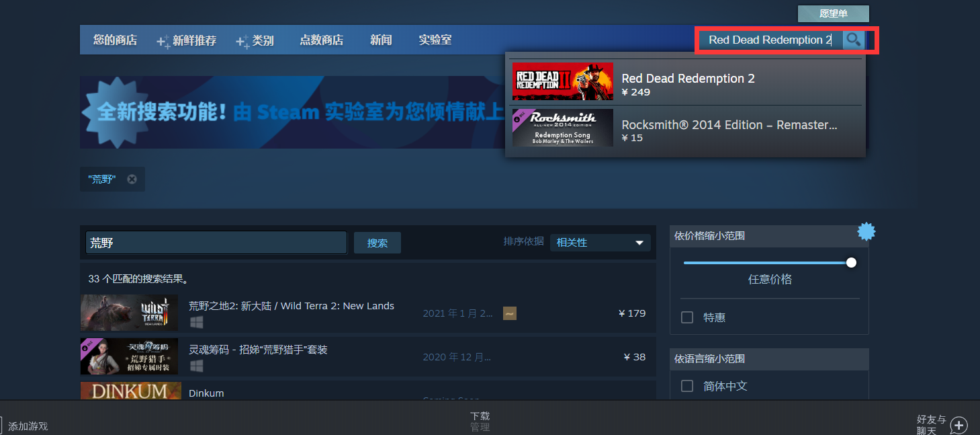
Task: Collapse the 依语言缩小范围 panel header
Action: 769,359
